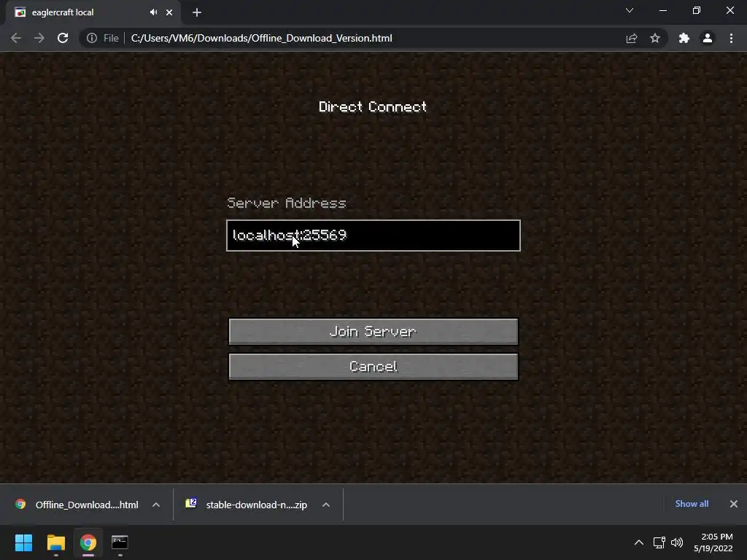Image resolution: width=747 pixels, height=560 pixels.
Task: View site information icon
Action: pyautogui.click(x=91, y=38)
